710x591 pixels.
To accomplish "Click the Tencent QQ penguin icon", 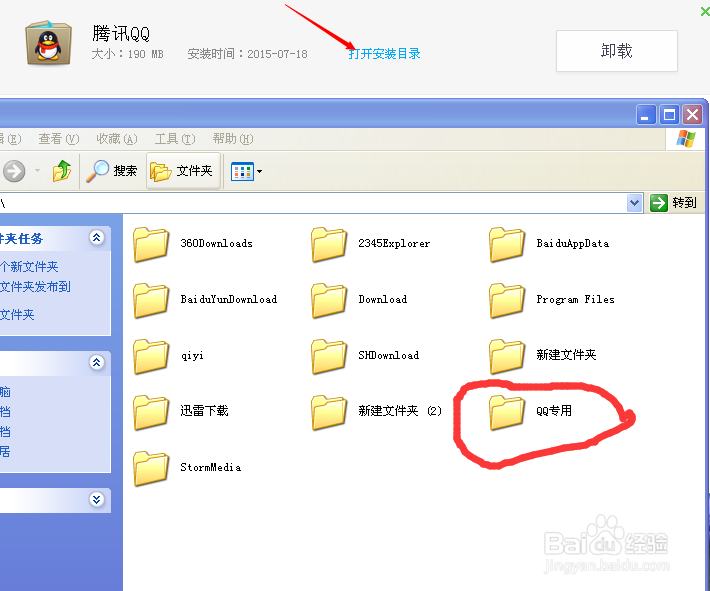I will tap(48, 43).
